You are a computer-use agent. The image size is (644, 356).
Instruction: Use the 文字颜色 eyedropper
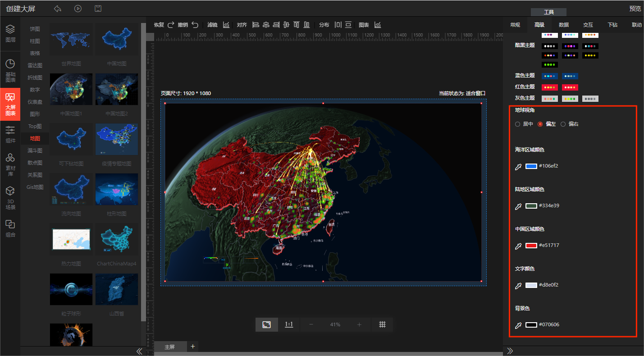pyautogui.click(x=518, y=286)
